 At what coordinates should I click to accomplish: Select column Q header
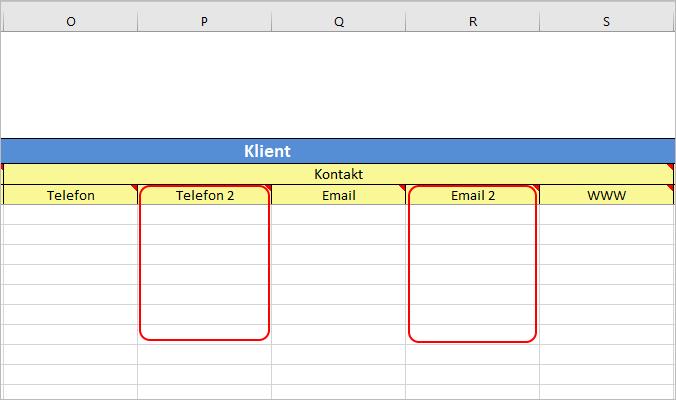[x=338, y=21]
